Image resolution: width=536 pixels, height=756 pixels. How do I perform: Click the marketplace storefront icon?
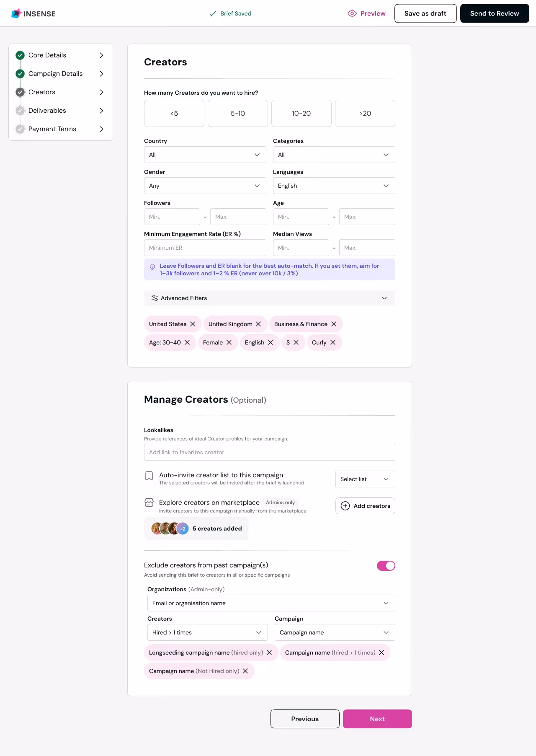pos(149,502)
